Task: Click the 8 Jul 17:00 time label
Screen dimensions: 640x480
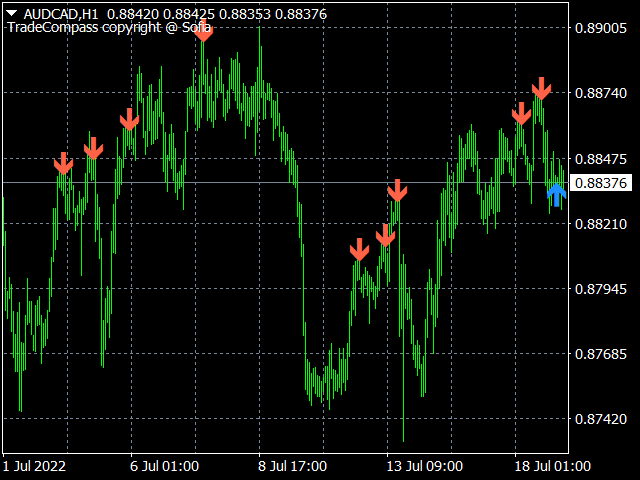Action: pyautogui.click(x=292, y=466)
